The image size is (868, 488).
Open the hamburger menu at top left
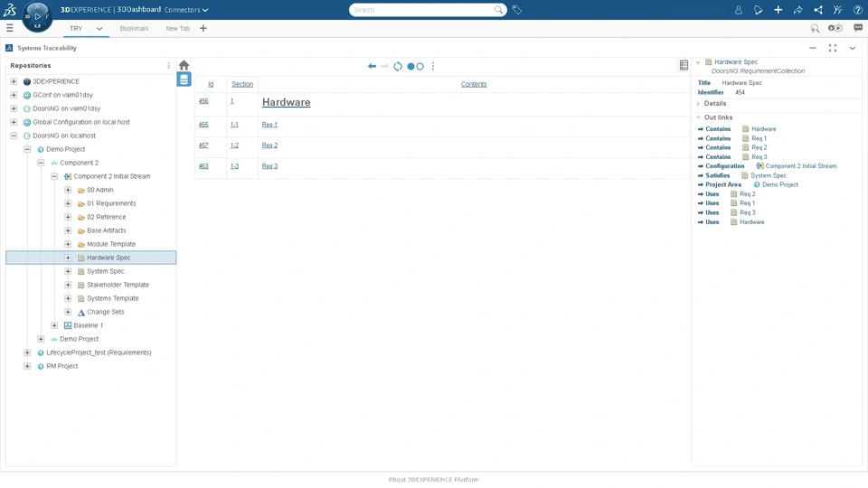coord(9,28)
